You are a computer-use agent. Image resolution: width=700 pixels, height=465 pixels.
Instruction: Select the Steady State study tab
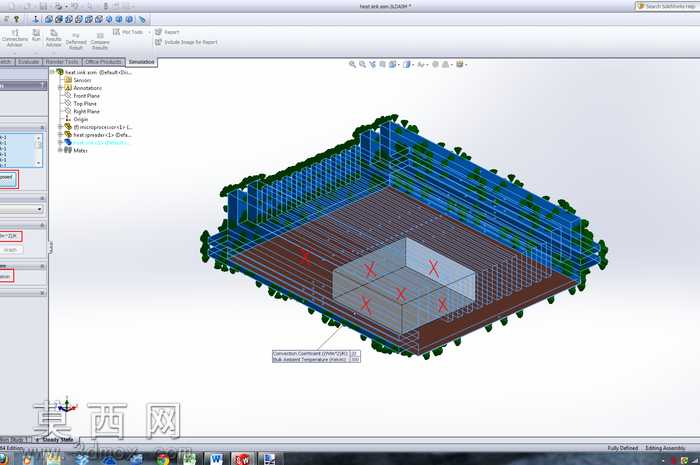[54, 439]
